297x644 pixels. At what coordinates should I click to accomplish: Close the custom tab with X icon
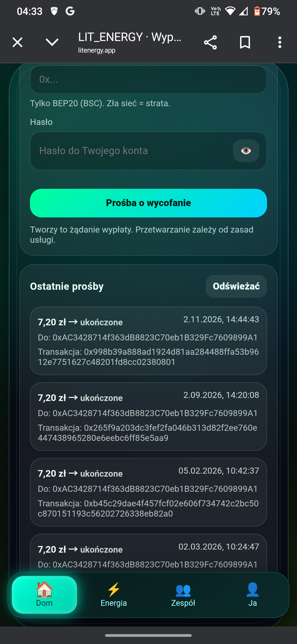pyautogui.click(x=18, y=42)
